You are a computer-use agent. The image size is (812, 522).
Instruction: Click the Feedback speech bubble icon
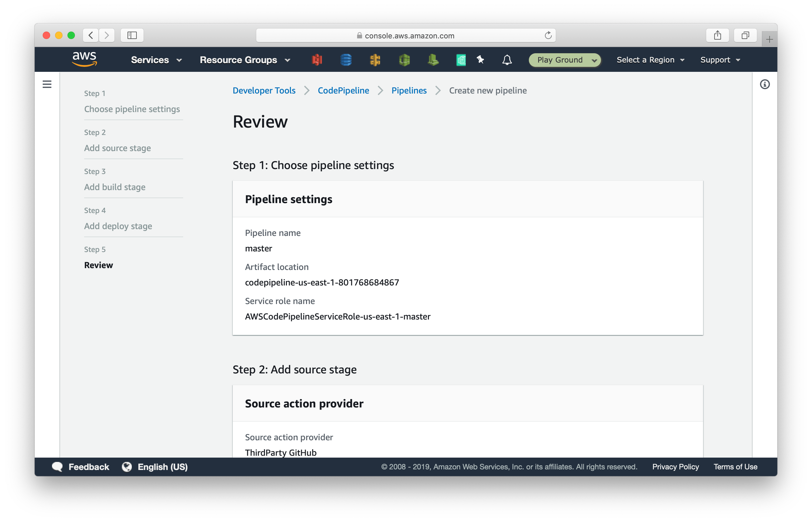click(x=58, y=467)
